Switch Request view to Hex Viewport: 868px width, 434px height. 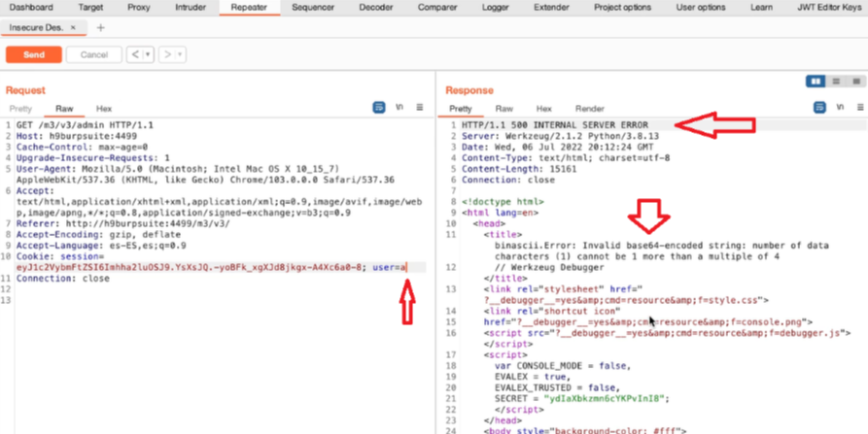[103, 109]
